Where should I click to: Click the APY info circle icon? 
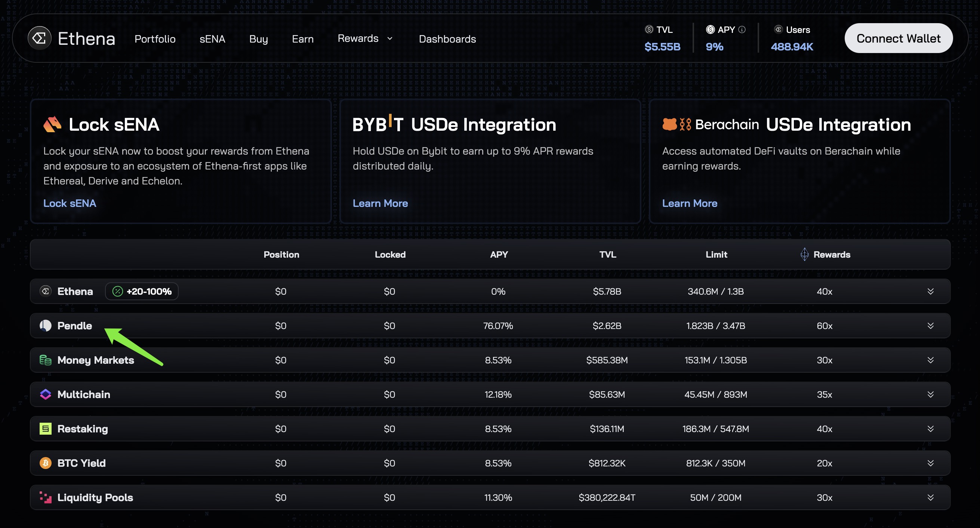pos(742,29)
